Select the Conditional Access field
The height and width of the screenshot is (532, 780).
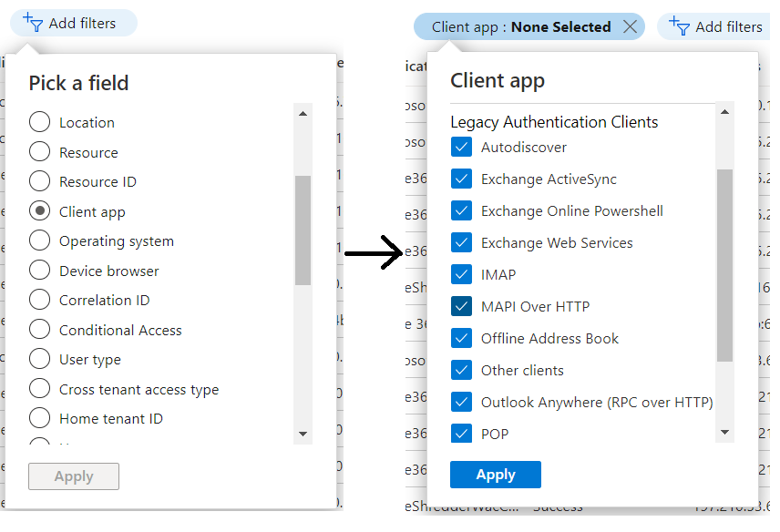[x=39, y=329]
